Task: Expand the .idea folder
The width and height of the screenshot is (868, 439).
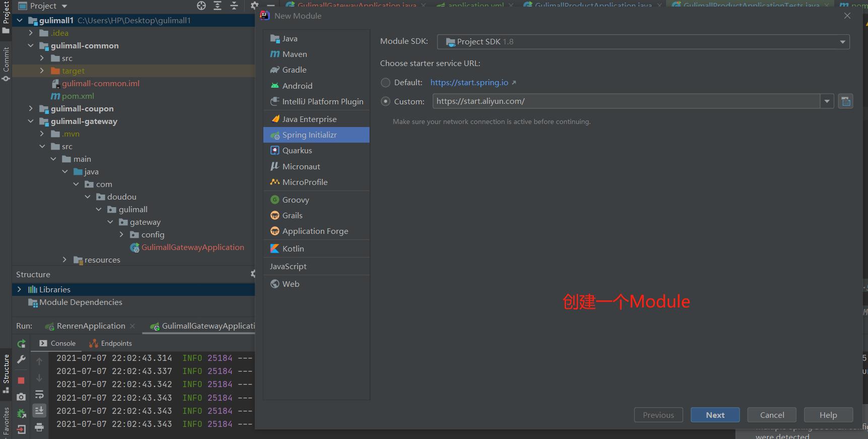Action: pyautogui.click(x=31, y=33)
